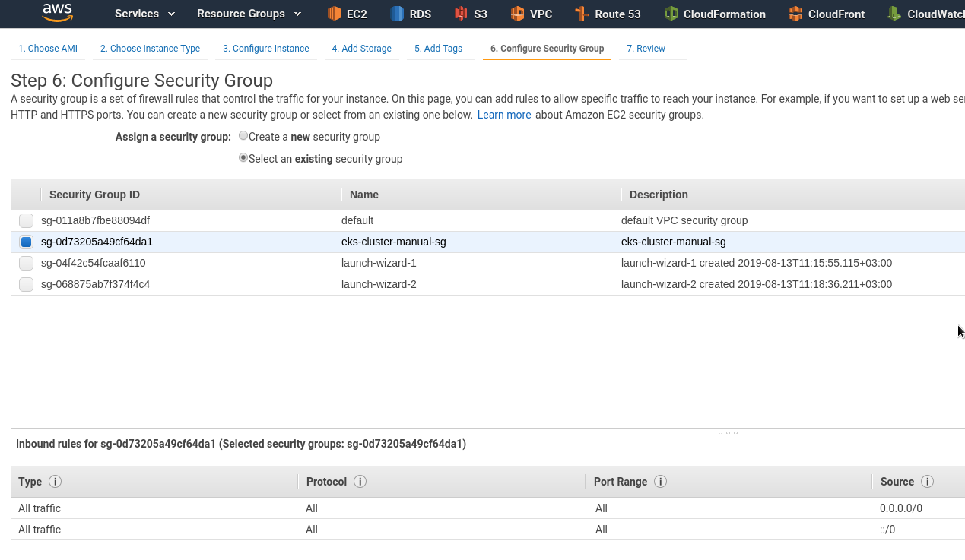Viewport: 965px width, 560px height.
Task: Click the panel resize handle dots
Action: [x=728, y=433]
